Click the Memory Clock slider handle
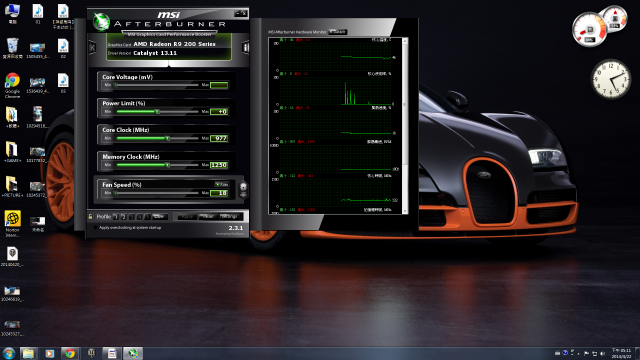This screenshot has height=360, width=640. (x=167, y=165)
